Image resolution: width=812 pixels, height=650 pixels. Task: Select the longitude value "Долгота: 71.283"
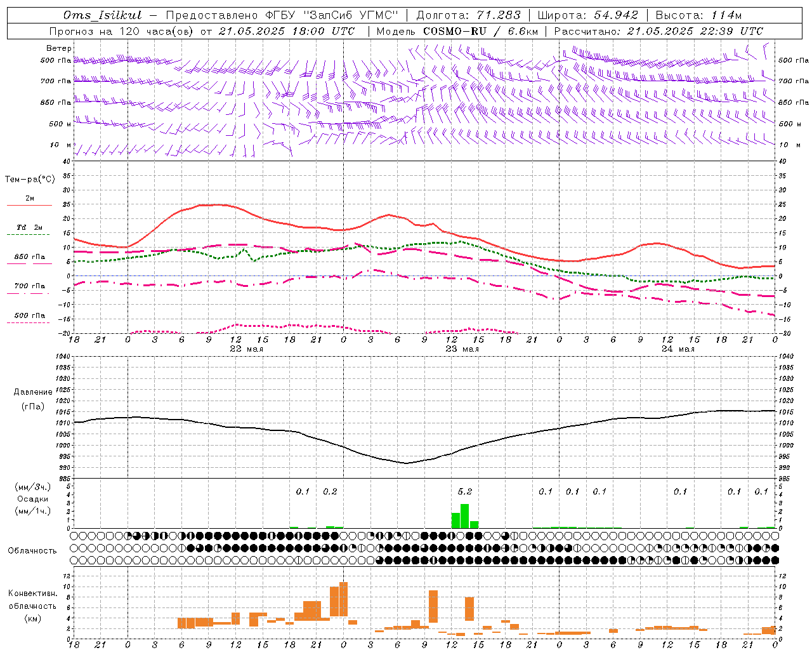[x=468, y=15]
